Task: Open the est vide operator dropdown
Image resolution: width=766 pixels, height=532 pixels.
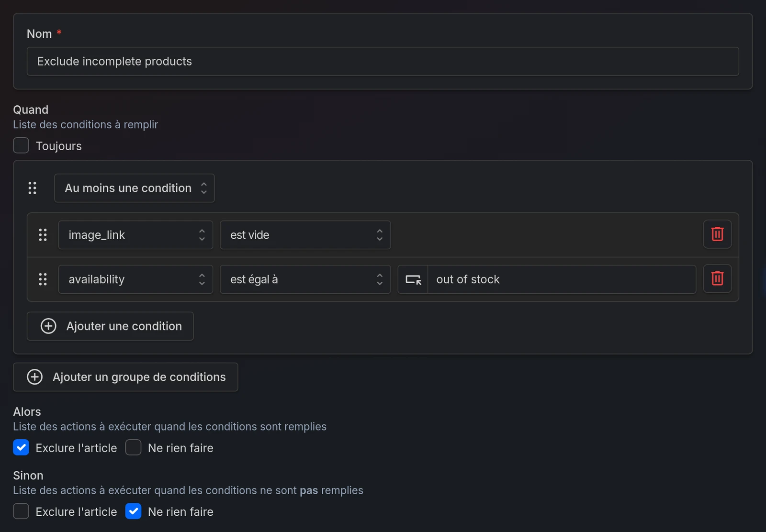Action: [305, 235]
